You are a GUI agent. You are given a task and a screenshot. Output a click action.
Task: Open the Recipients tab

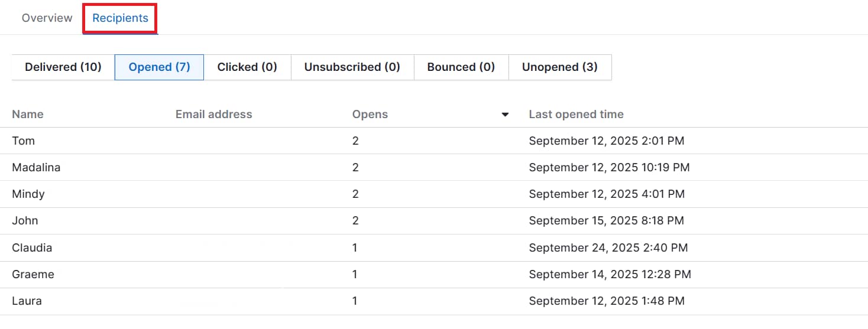click(x=120, y=18)
